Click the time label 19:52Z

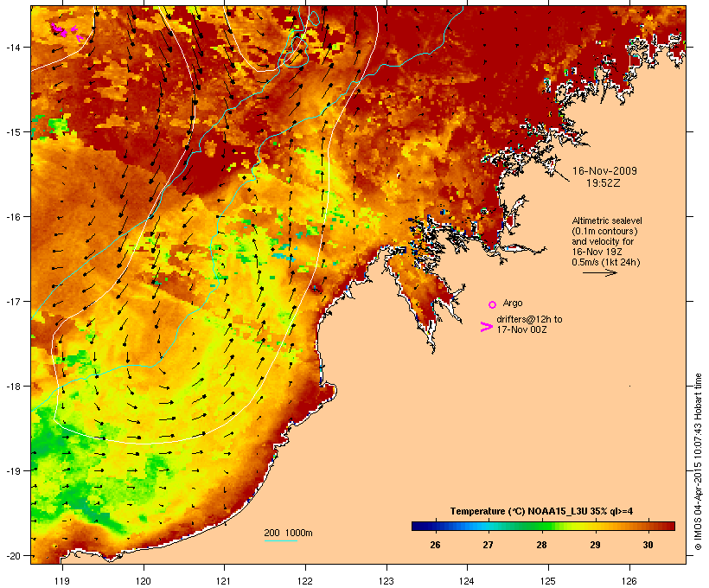point(604,183)
